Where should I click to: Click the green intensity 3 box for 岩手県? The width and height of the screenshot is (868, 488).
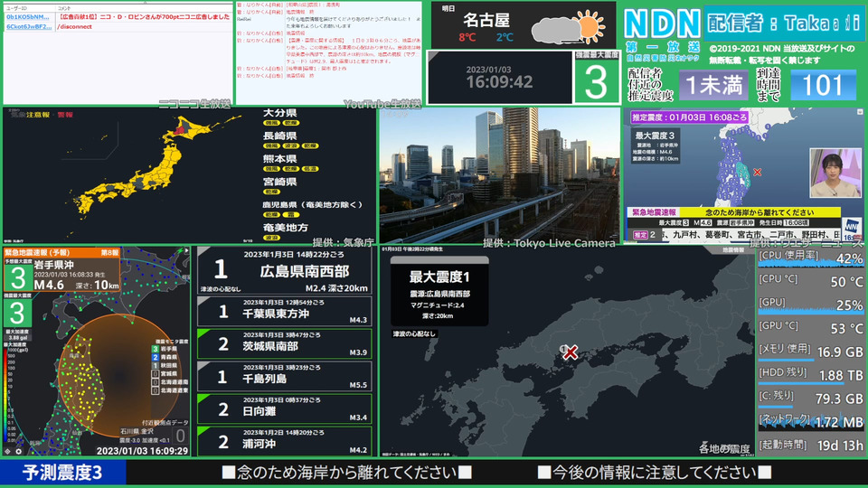(x=156, y=349)
